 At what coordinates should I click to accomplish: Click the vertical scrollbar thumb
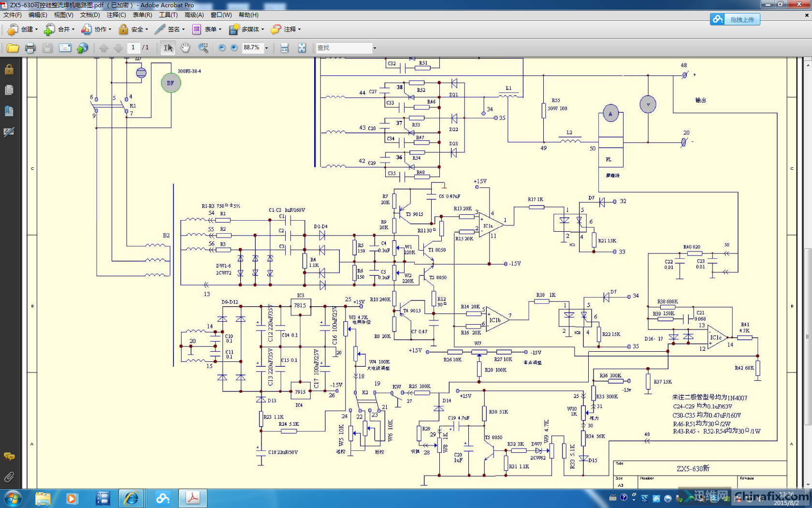808,337
